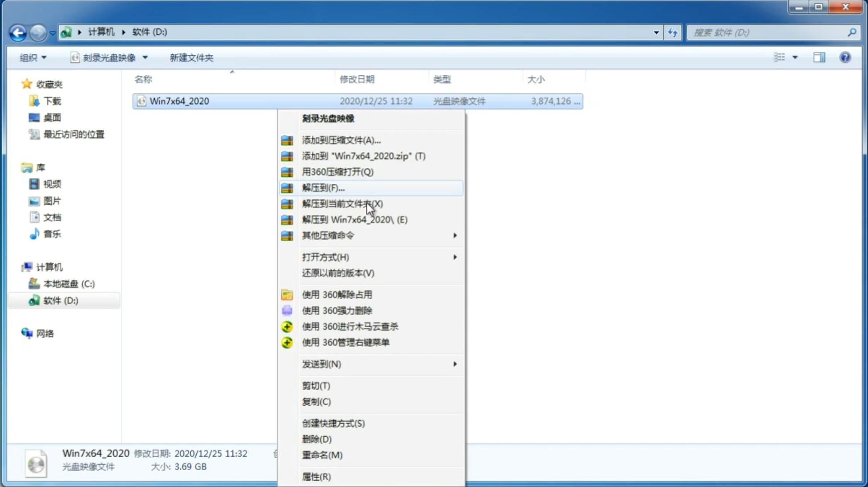Screen dimensions: 868x487
Task: Click 刻录光盘映像 to burn ISO
Action: pyautogui.click(x=328, y=118)
